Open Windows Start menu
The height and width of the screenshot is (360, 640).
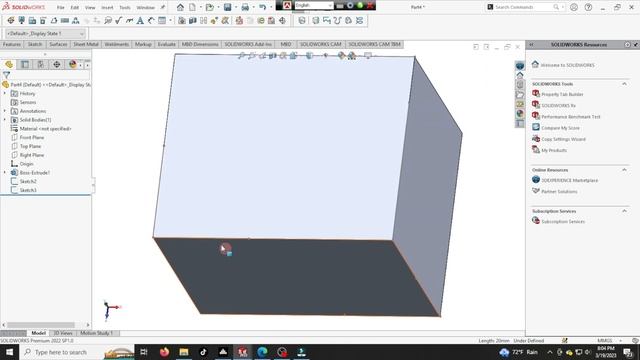click(x=9, y=352)
